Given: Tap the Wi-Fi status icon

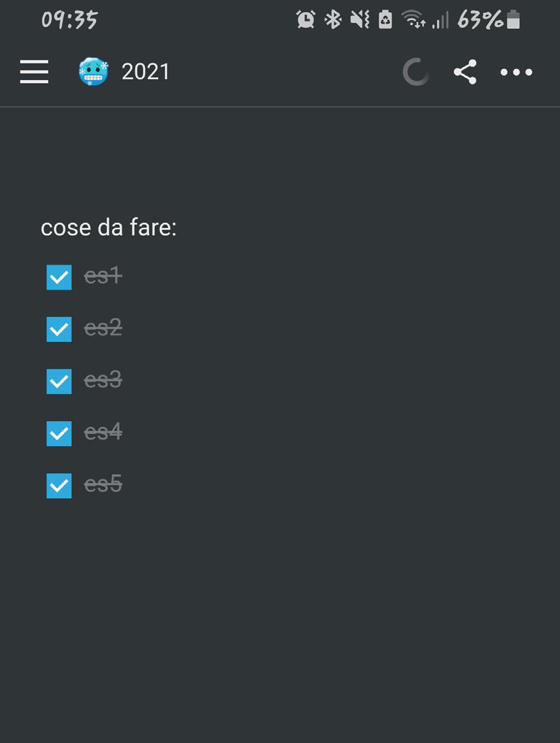Looking at the screenshot, I should click(x=413, y=21).
